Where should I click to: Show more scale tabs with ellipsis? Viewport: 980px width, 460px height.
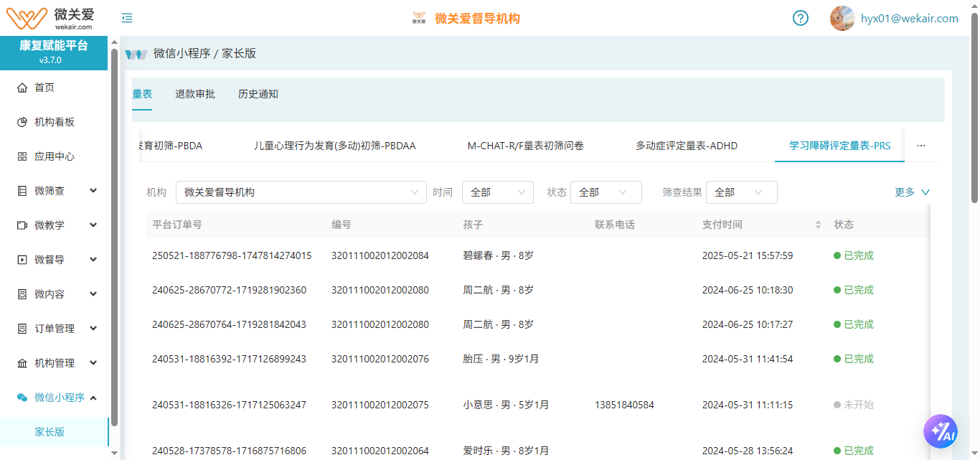click(921, 146)
